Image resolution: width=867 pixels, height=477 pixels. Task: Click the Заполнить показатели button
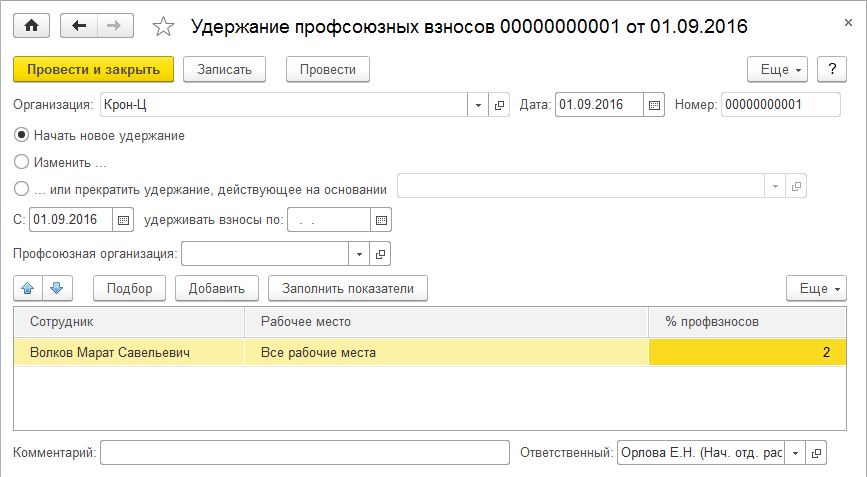point(348,288)
